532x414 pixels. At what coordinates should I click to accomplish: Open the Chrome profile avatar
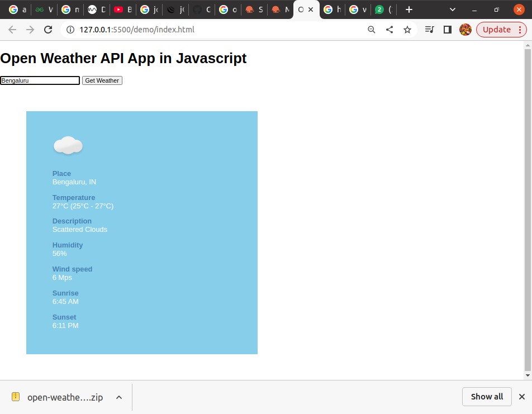tap(465, 30)
